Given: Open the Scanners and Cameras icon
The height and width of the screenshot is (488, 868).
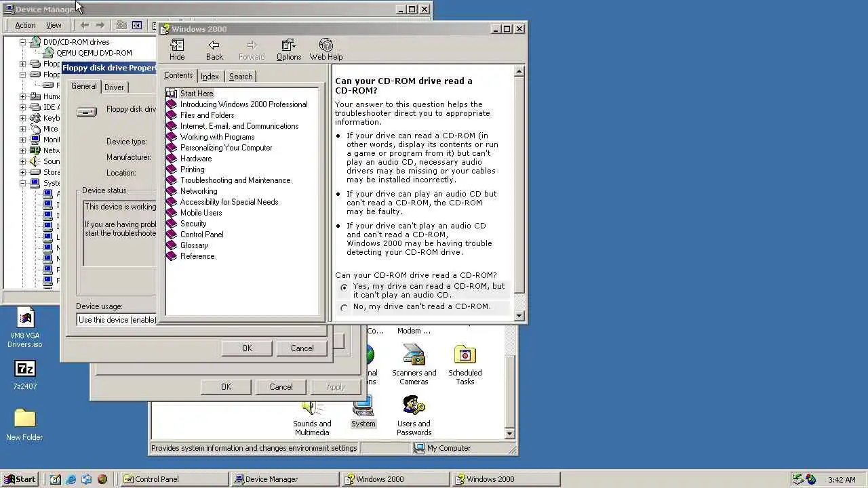Looking at the screenshot, I should point(414,365).
